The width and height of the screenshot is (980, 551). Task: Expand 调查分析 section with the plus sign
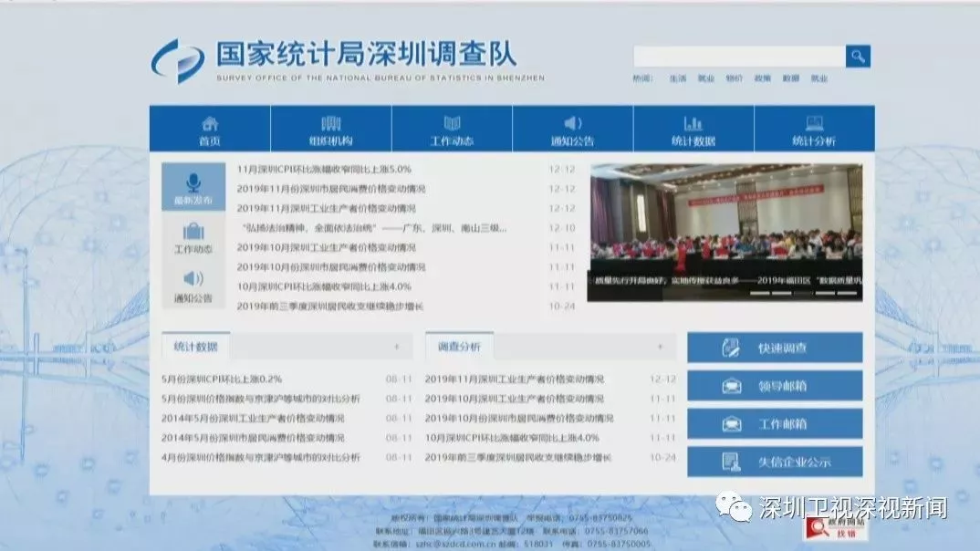click(x=660, y=347)
